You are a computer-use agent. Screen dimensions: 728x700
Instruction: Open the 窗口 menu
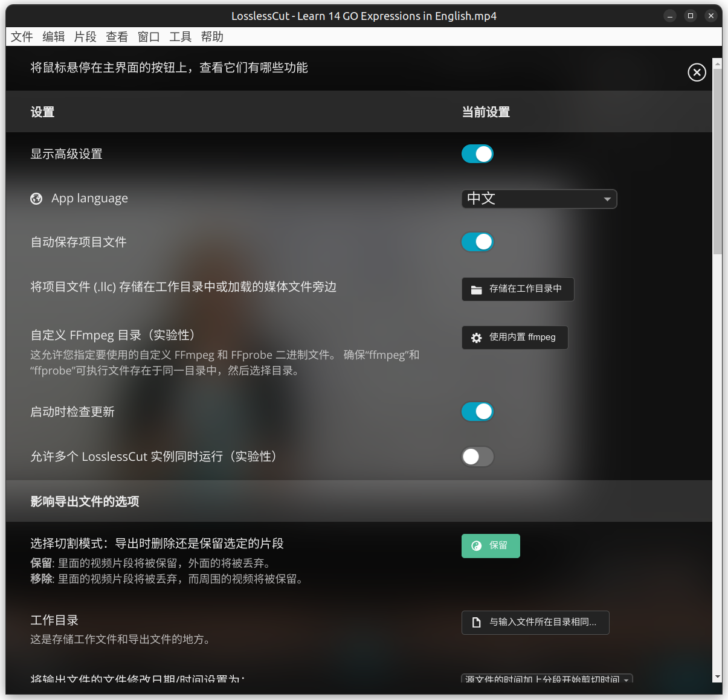[x=149, y=37]
